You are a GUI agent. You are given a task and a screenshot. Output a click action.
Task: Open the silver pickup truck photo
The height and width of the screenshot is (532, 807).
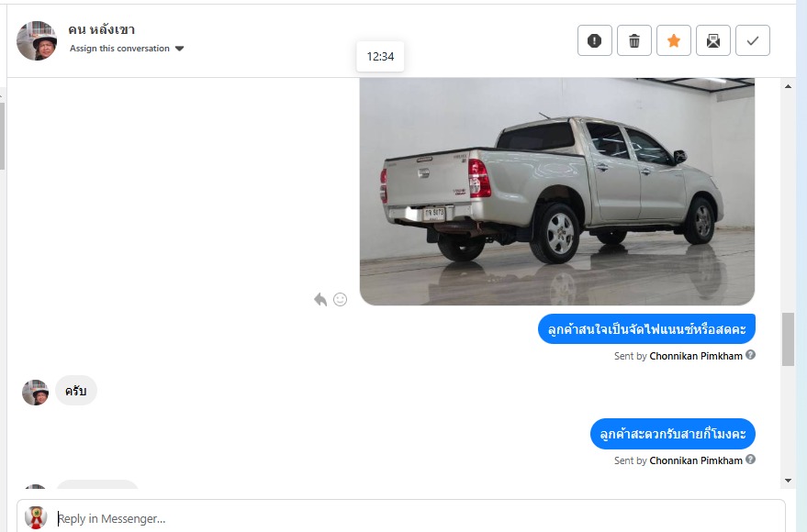pyautogui.click(x=557, y=191)
